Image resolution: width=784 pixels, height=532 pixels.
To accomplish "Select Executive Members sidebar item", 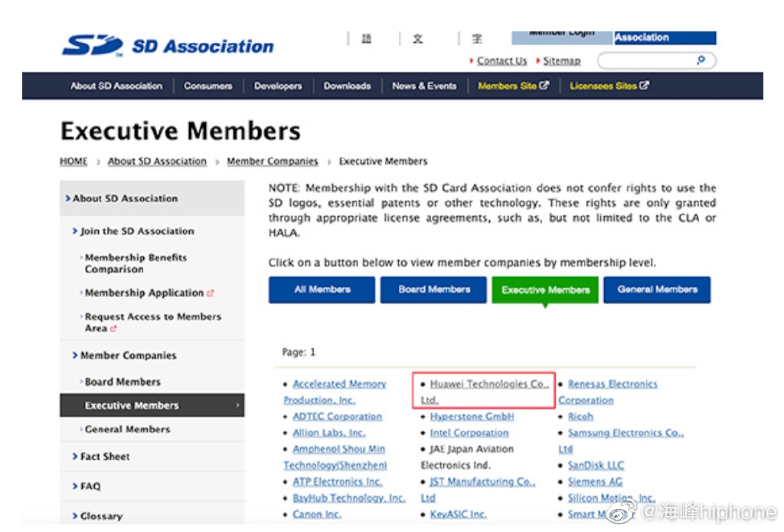I will click(x=152, y=406).
